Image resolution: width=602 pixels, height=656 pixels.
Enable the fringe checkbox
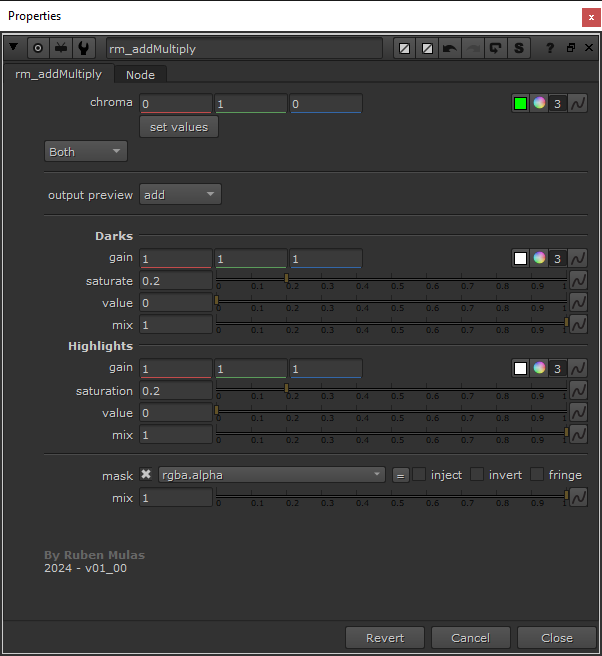coord(538,475)
